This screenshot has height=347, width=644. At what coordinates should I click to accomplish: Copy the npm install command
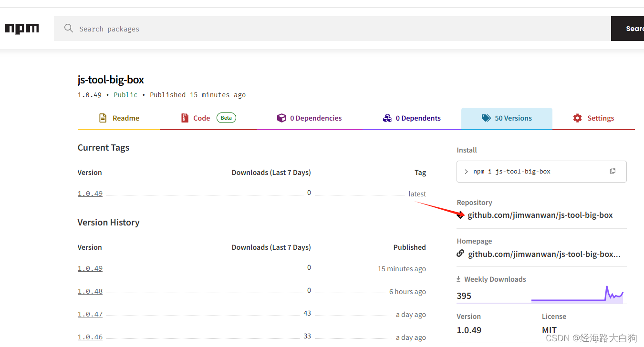(x=613, y=171)
